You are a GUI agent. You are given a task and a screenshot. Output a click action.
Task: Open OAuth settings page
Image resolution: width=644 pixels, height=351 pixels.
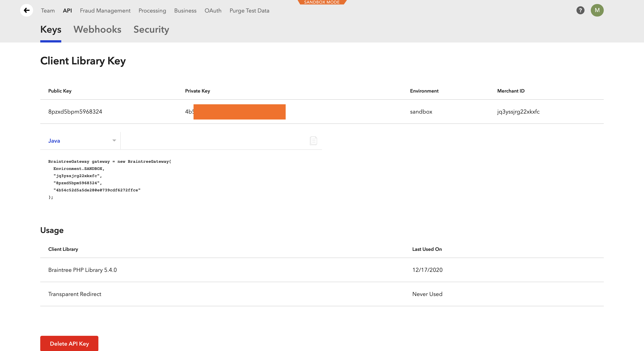tap(213, 11)
